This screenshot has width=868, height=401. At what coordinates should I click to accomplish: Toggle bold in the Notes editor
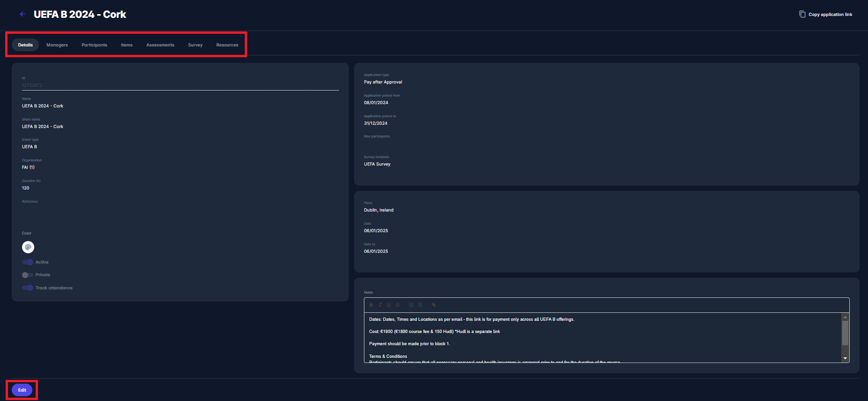pyautogui.click(x=371, y=305)
